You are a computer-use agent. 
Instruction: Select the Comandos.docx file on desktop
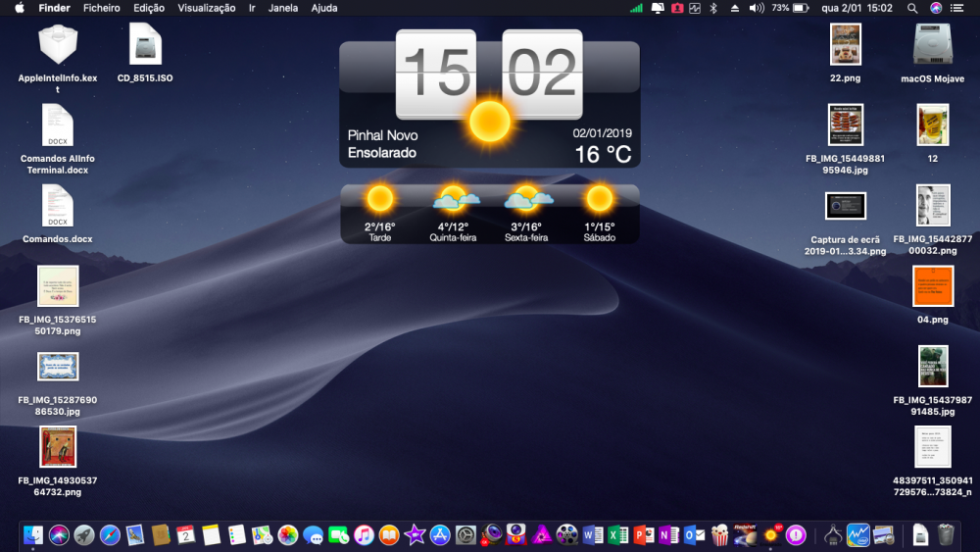click(x=58, y=214)
